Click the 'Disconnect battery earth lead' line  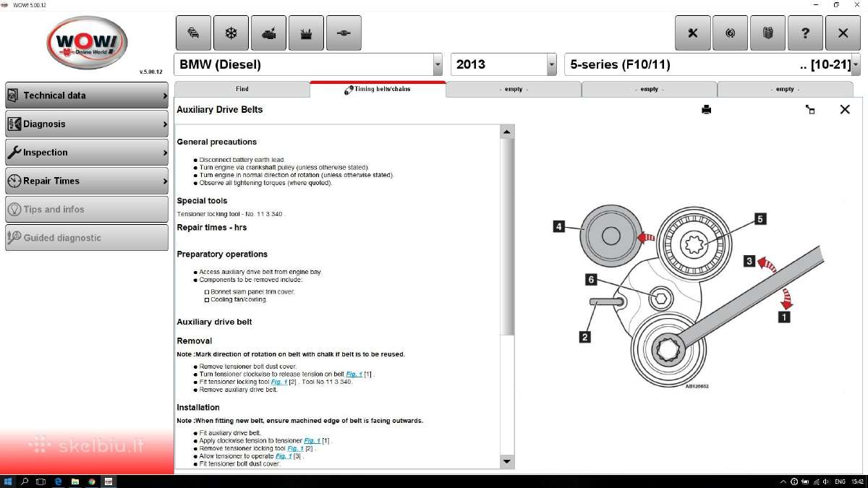[242, 160]
